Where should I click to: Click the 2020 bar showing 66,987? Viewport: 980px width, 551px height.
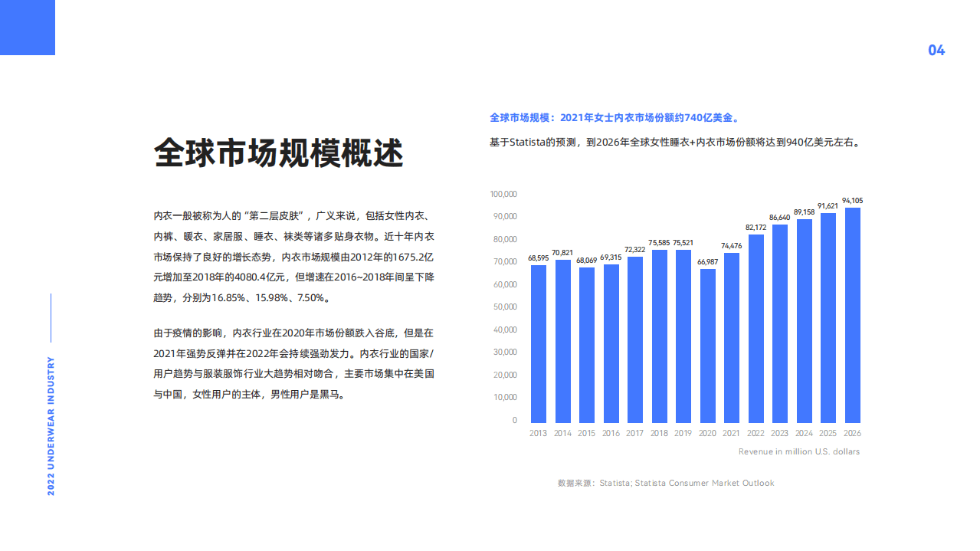707,345
